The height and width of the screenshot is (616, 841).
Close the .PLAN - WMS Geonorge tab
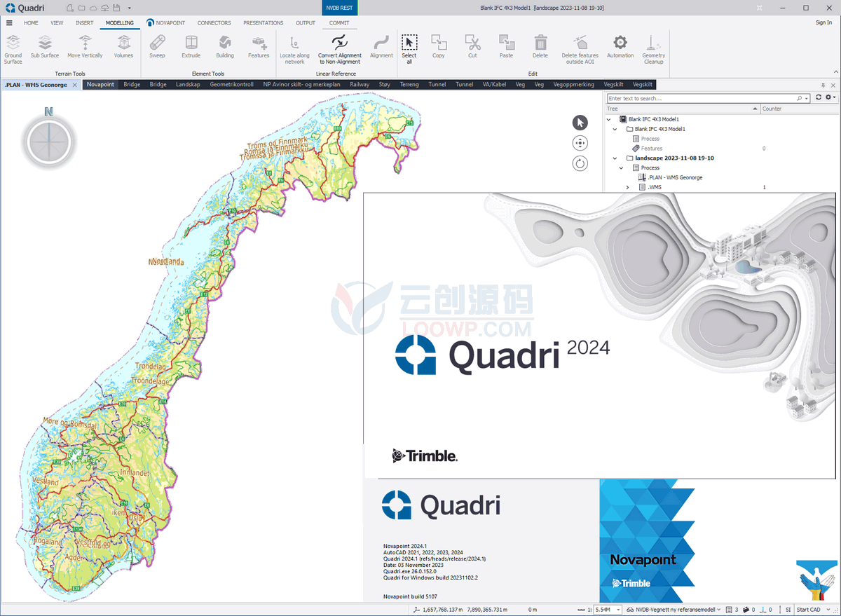point(75,85)
